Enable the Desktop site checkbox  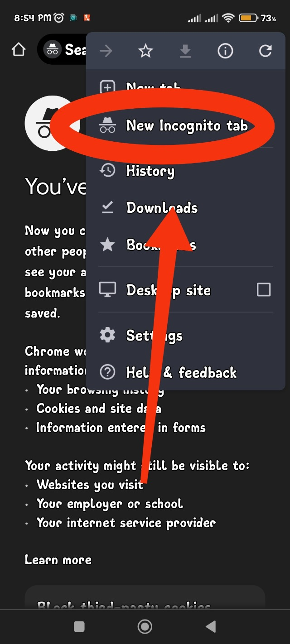(264, 289)
